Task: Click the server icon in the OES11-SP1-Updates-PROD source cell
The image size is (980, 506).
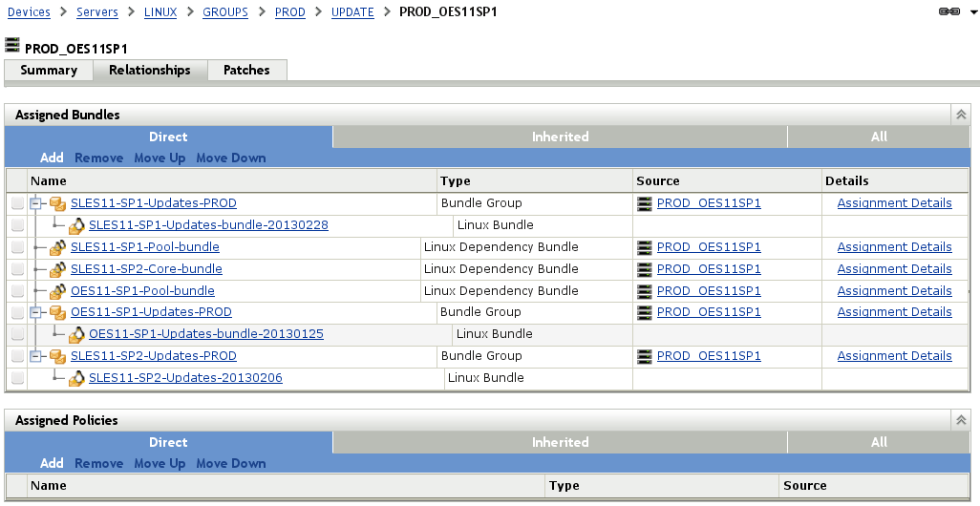Action: [x=645, y=312]
